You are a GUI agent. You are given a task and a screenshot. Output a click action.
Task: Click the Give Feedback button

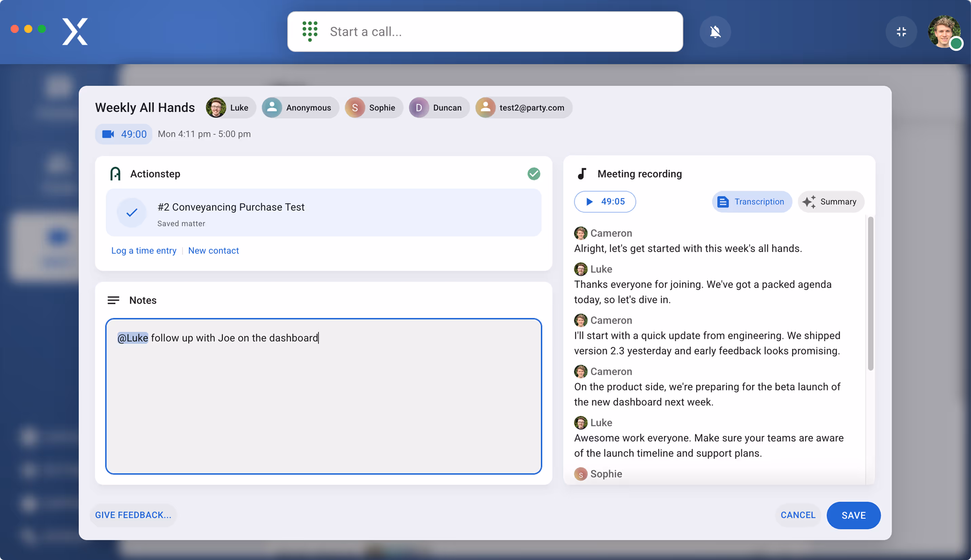(x=133, y=515)
